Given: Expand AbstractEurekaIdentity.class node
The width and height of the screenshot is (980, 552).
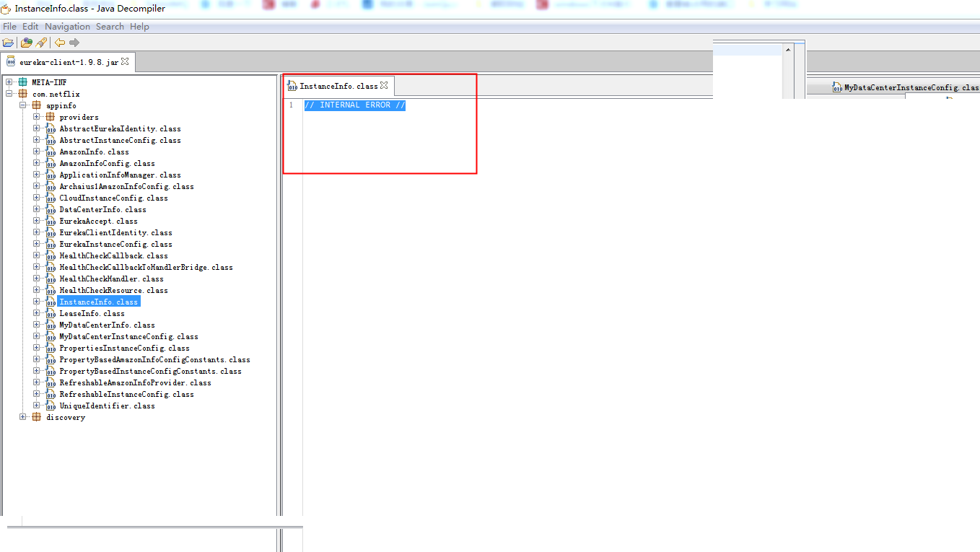Looking at the screenshot, I should 37,128.
